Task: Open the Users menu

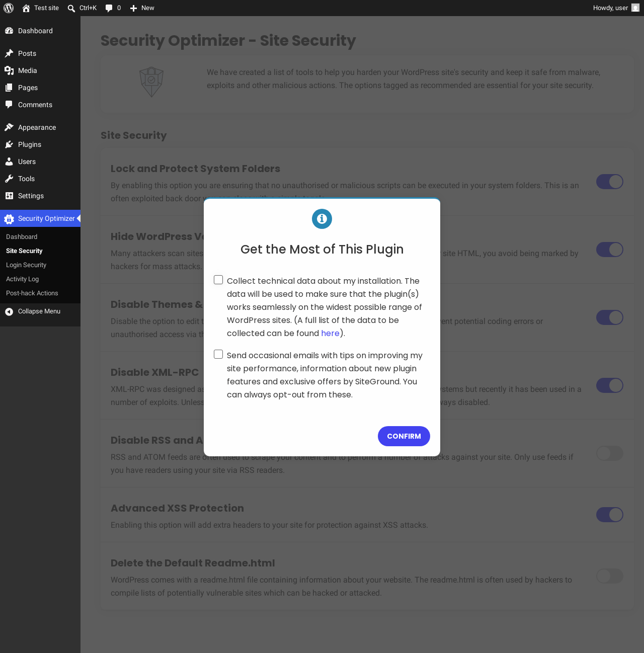Action: [40, 161]
